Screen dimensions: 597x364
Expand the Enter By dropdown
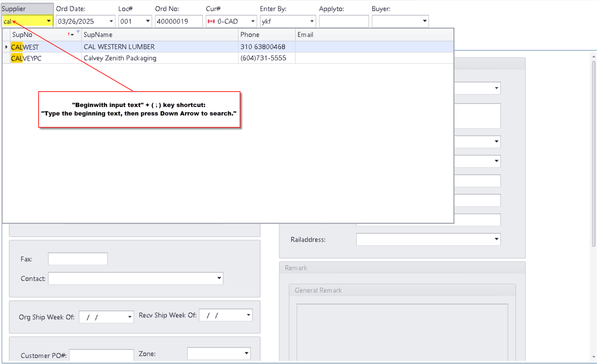point(312,21)
